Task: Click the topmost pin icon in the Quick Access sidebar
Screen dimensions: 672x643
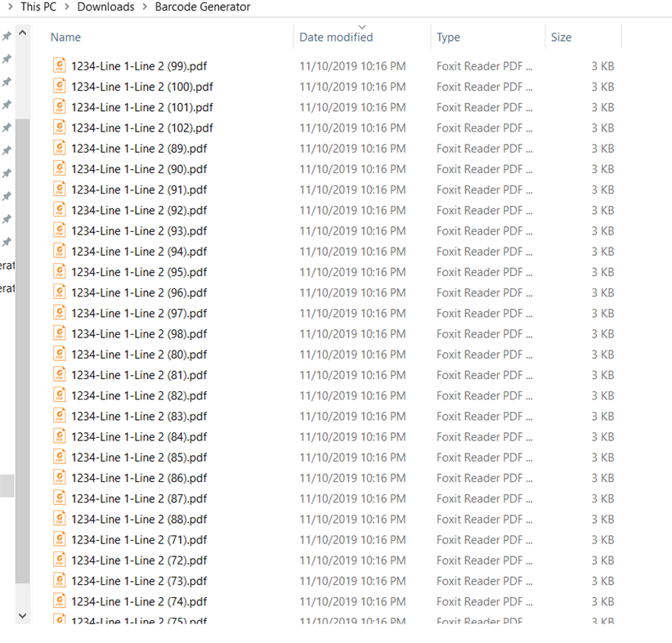Action: (7, 36)
